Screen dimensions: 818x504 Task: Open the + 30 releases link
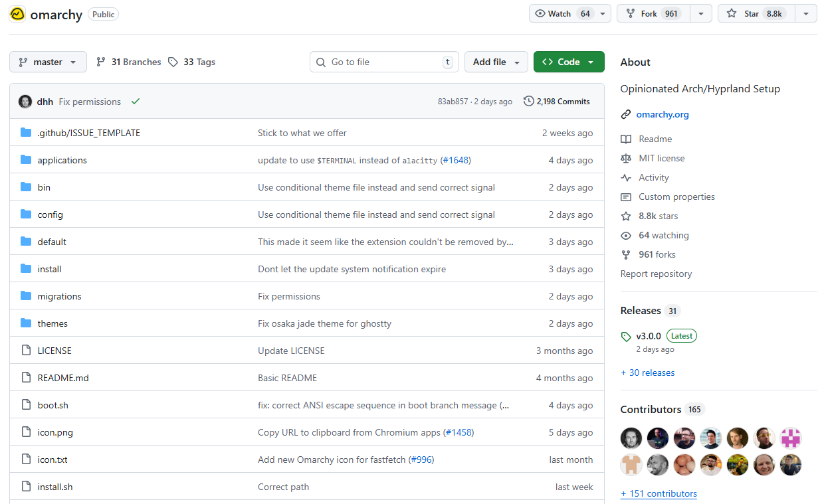tap(647, 373)
